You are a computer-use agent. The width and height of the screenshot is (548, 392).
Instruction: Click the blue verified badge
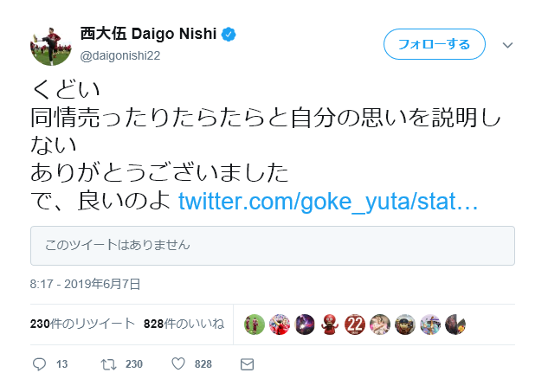tap(229, 35)
